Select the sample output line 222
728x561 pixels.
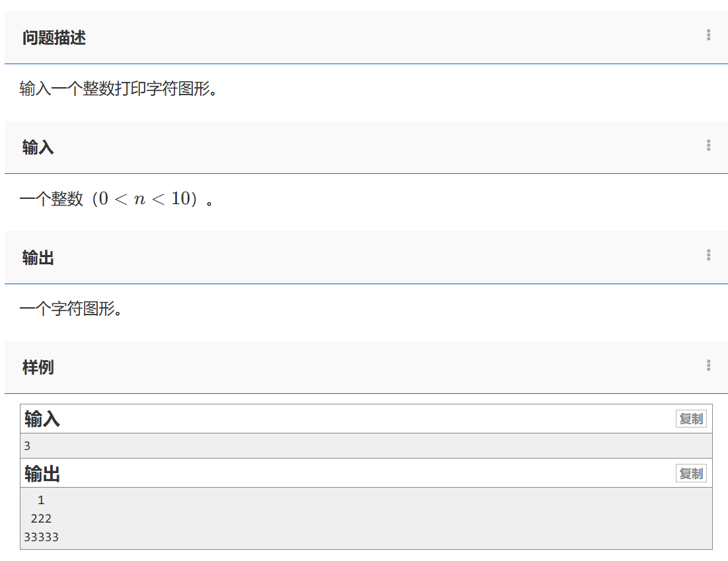pos(40,518)
